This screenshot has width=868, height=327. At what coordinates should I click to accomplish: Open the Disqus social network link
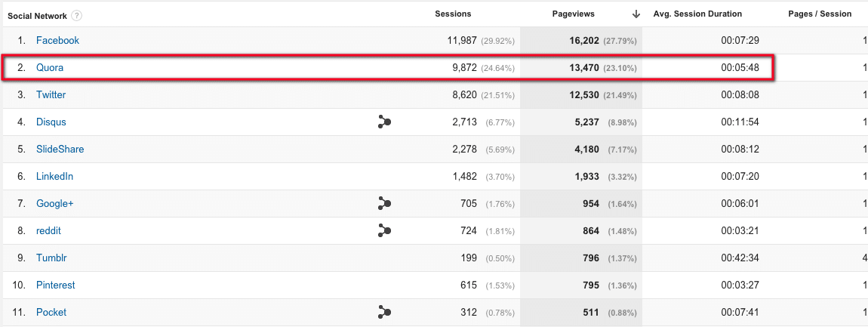(51, 122)
